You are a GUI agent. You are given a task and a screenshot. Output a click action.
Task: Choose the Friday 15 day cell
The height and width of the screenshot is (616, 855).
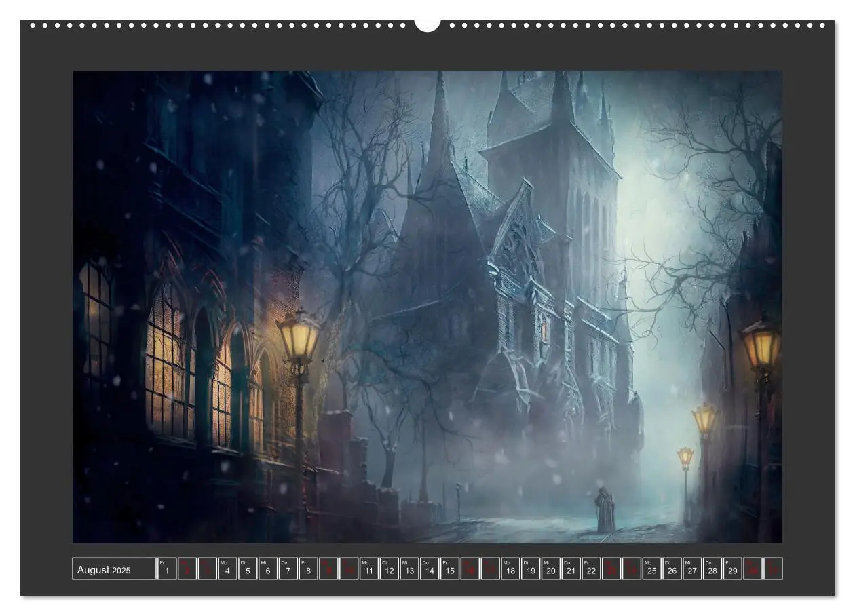(450, 569)
